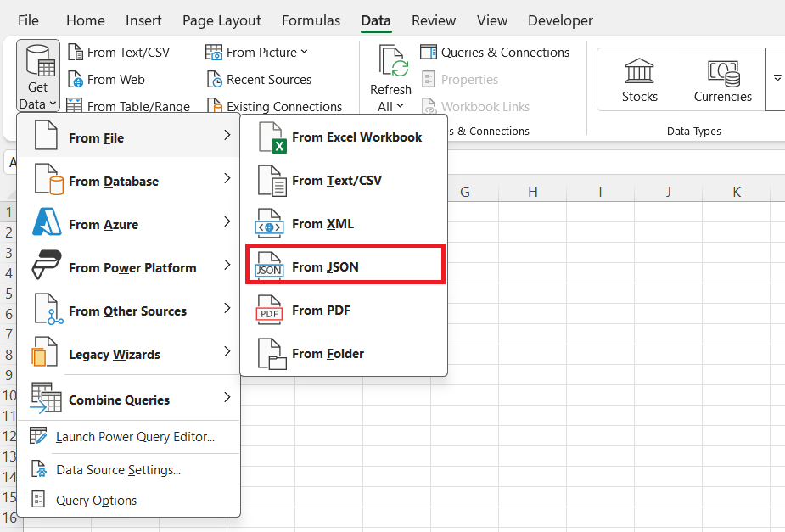Screen dimensions: 785x532
Task: Click the Existing Connections icon
Action: 214,105
